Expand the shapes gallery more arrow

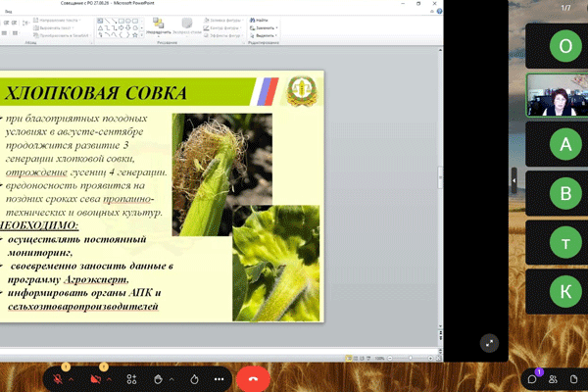click(x=142, y=35)
